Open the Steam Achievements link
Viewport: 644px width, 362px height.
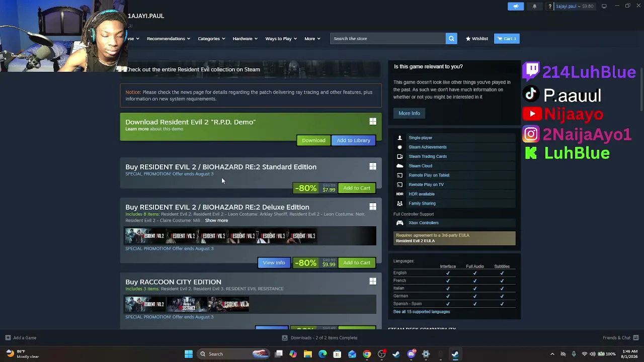click(x=428, y=147)
